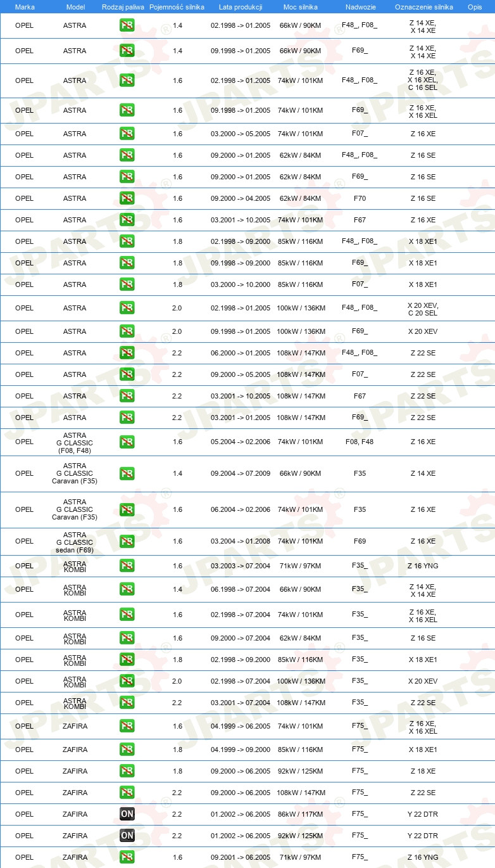
Task: Click PB icon in Astra Kombi 2.2 row
Action: point(127,703)
